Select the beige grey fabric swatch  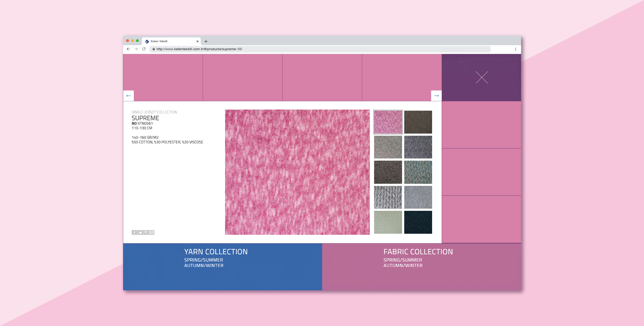[388, 147]
